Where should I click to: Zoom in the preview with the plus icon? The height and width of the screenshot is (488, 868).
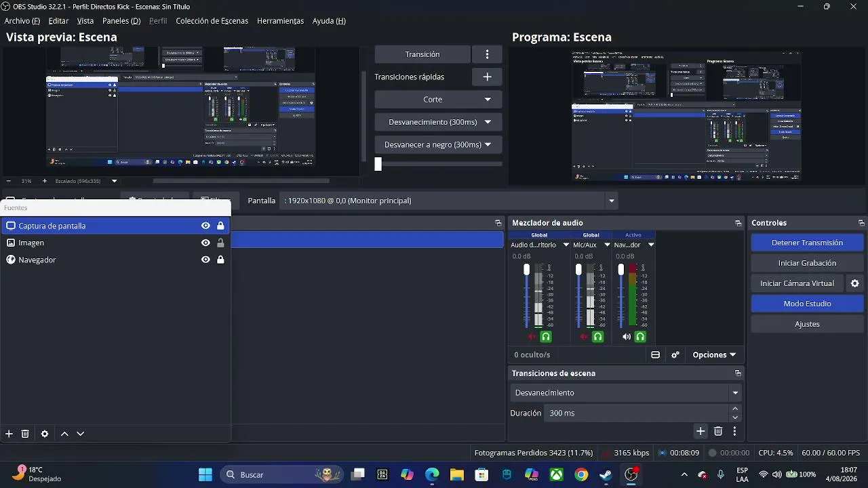(x=45, y=181)
